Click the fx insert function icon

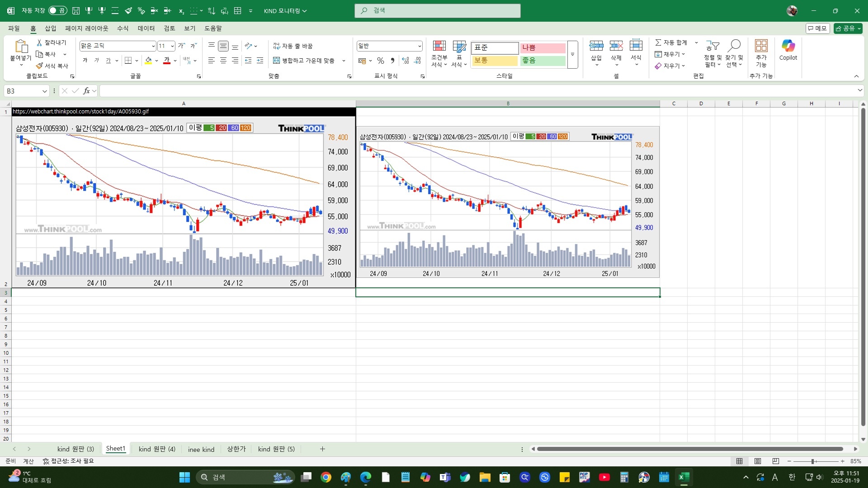tap(87, 91)
